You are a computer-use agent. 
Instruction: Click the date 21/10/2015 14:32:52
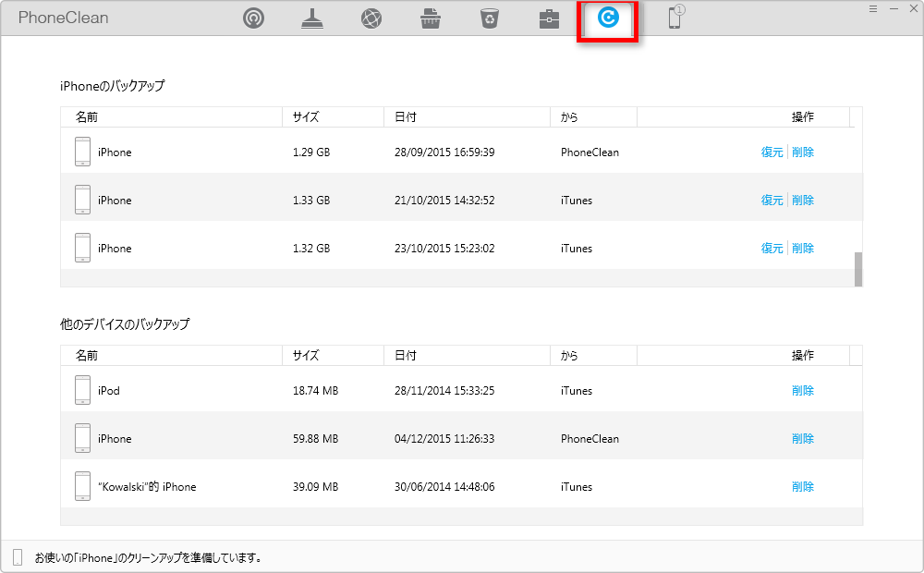pos(444,201)
